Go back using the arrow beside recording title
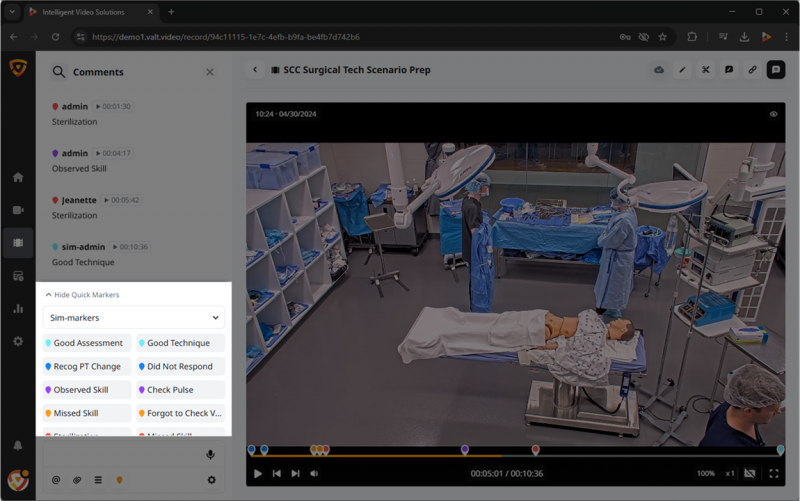 click(x=255, y=70)
